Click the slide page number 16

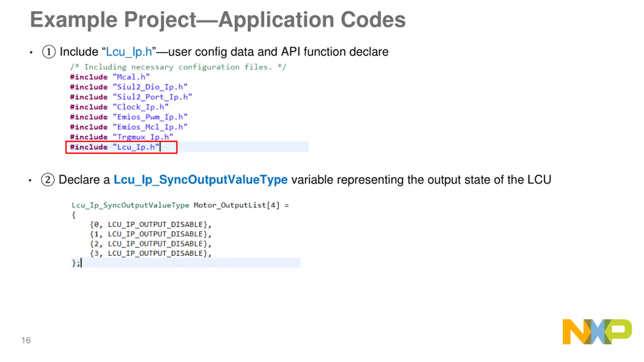tap(26, 340)
